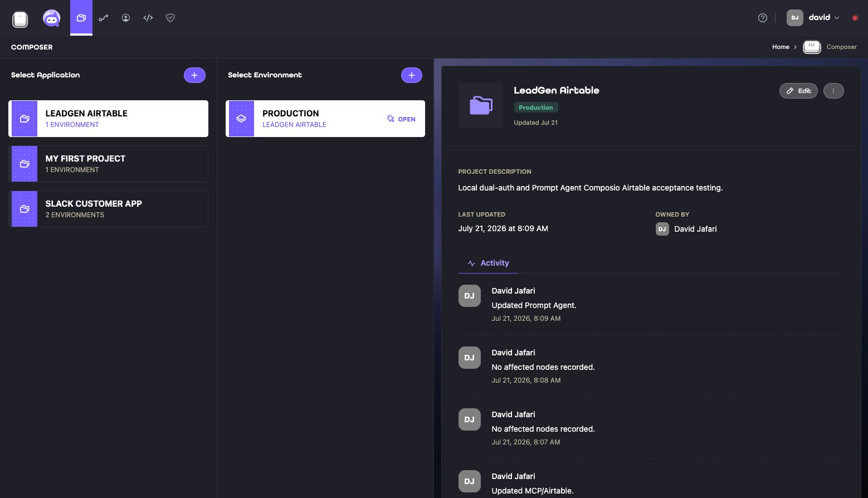Click the DJ avatar beside Updated Prompt Agent
868x498 pixels.
[x=470, y=296]
